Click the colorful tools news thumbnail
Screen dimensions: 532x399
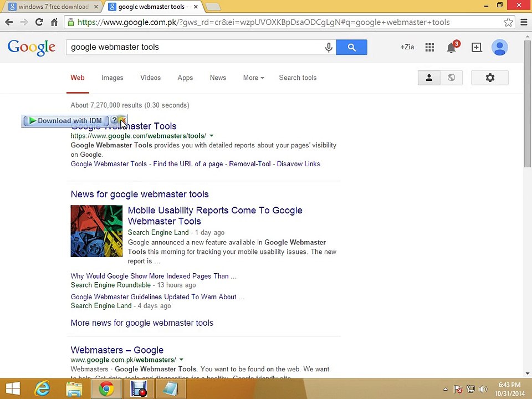click(96, 231)
